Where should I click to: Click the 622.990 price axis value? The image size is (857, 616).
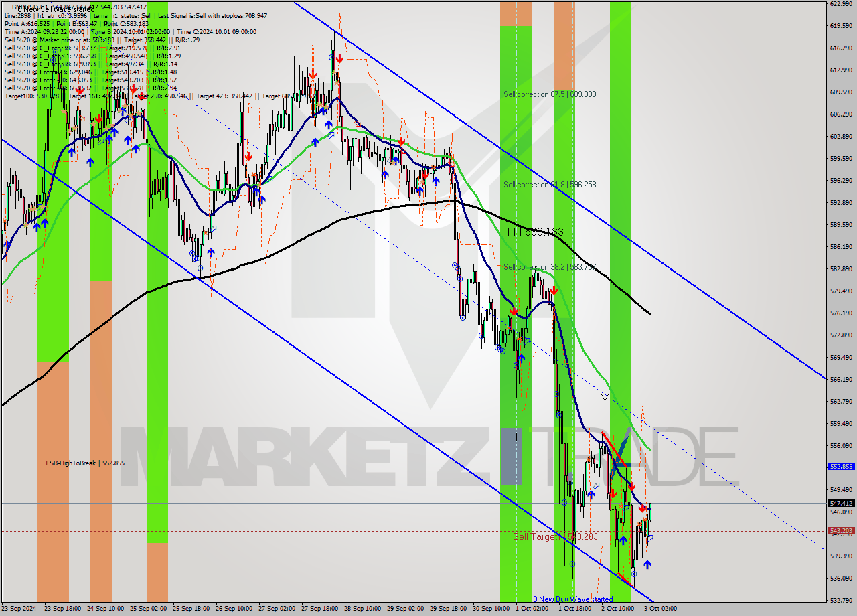841,4
